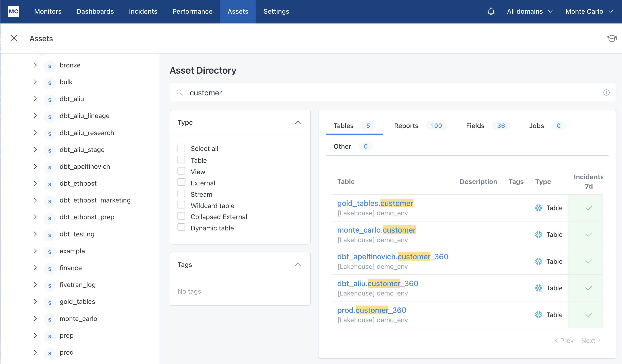The width and height of the screenshot is (622, 364).
Task: Click the search magnifier icon in Asset Directory
Action: click(x=180, y=93)
